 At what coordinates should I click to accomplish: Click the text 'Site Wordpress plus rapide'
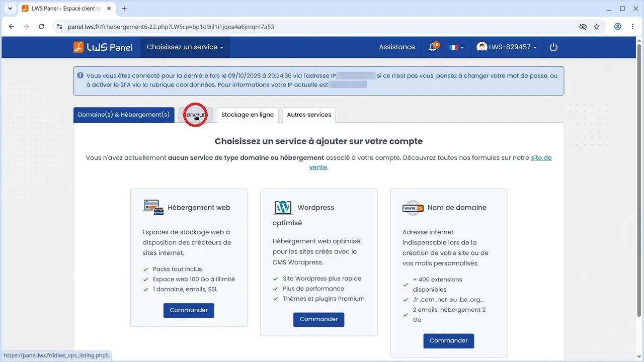coord(322,279)
